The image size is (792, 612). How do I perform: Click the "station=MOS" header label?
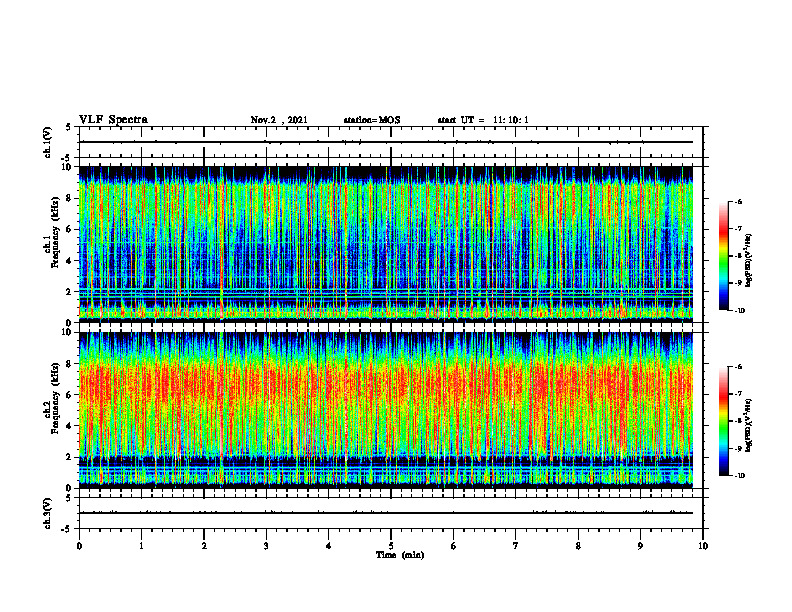pos(372,120)
